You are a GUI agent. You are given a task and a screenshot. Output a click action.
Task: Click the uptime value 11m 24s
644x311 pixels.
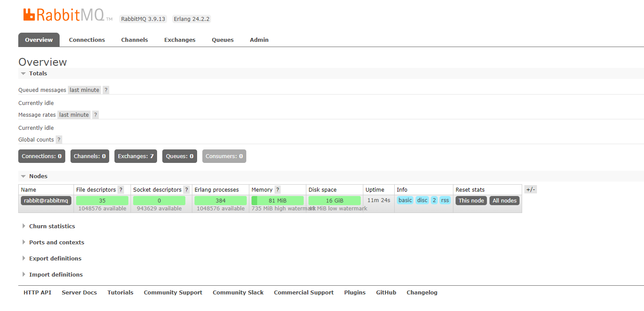pyautogui.click(x=379, y=200)
